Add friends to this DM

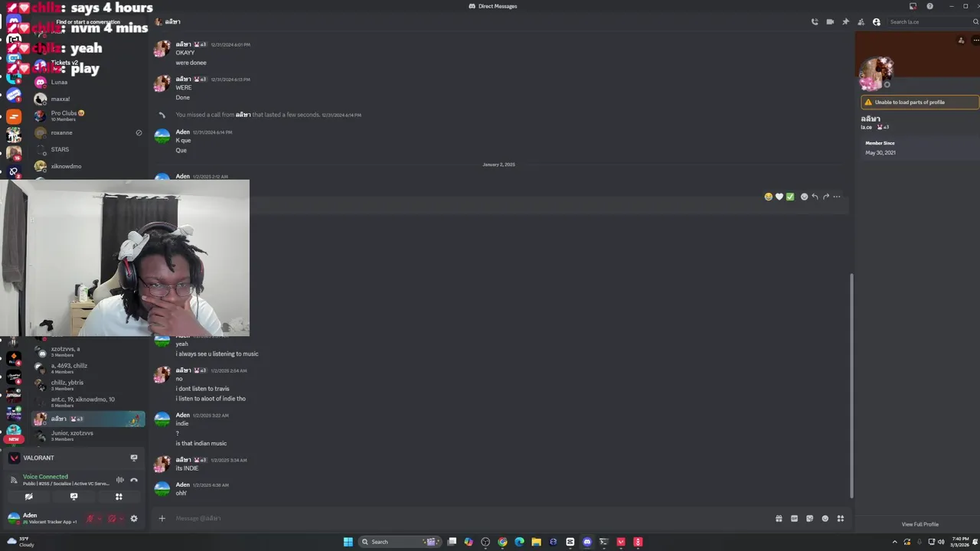click(861, 22)
